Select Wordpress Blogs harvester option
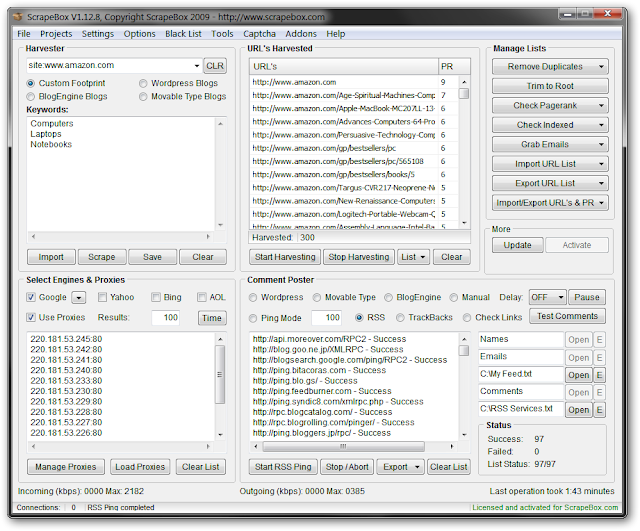 (x=143, y=83)
